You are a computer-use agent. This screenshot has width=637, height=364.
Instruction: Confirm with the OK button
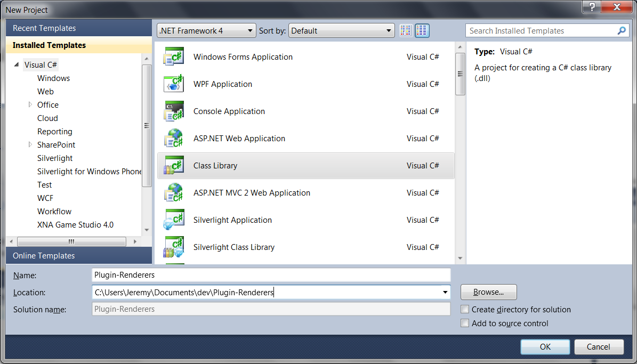tap(545, 347)
